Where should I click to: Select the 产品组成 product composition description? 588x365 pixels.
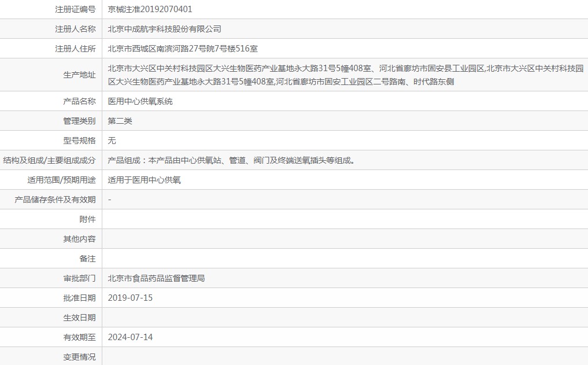pos(231,160)
